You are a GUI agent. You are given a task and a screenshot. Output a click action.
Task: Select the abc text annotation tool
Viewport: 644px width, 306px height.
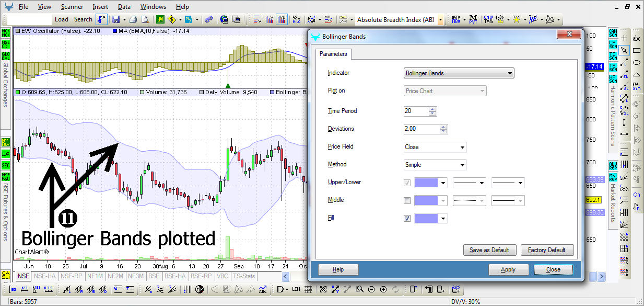[x=637, y=38]
